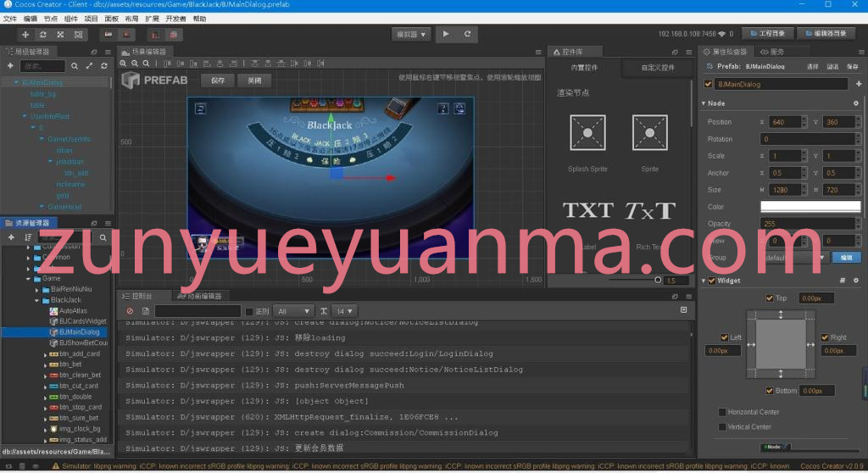Click the refresh preview icon
The image size is (868, 473).
[468, 34]
